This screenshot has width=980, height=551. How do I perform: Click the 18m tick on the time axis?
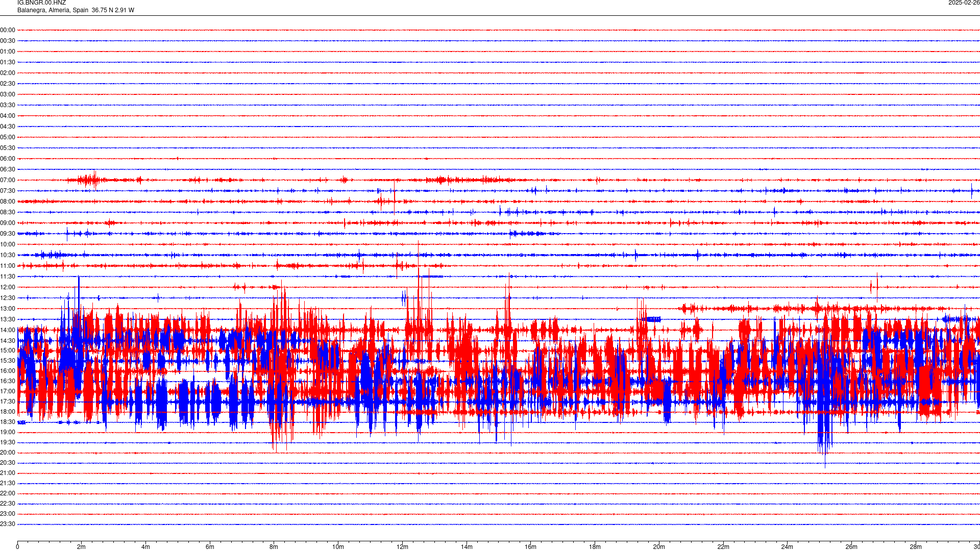point(595,547)
